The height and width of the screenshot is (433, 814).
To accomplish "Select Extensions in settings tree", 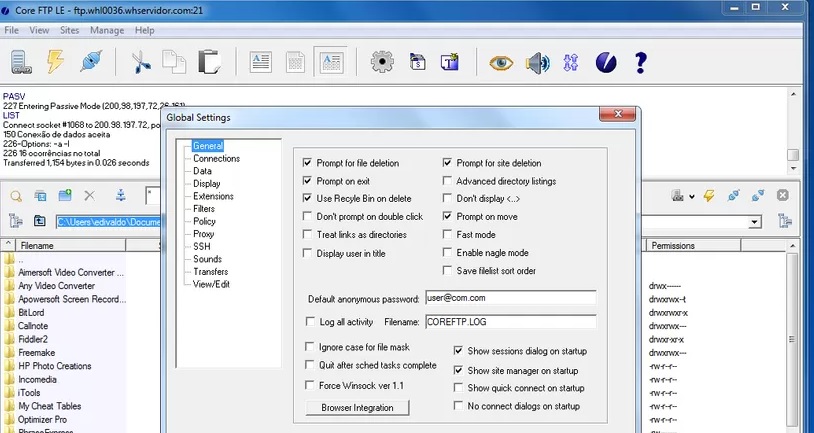I will coord(213,196).
